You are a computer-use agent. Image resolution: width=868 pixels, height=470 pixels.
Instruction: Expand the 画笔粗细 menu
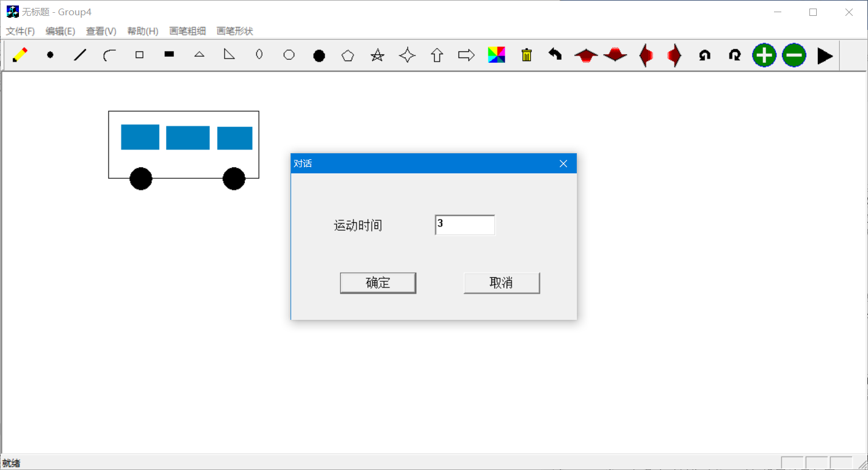[187, 31]
